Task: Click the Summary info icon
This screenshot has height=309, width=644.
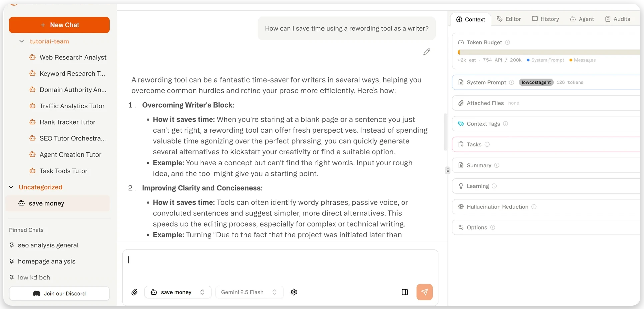Action: 497,165
